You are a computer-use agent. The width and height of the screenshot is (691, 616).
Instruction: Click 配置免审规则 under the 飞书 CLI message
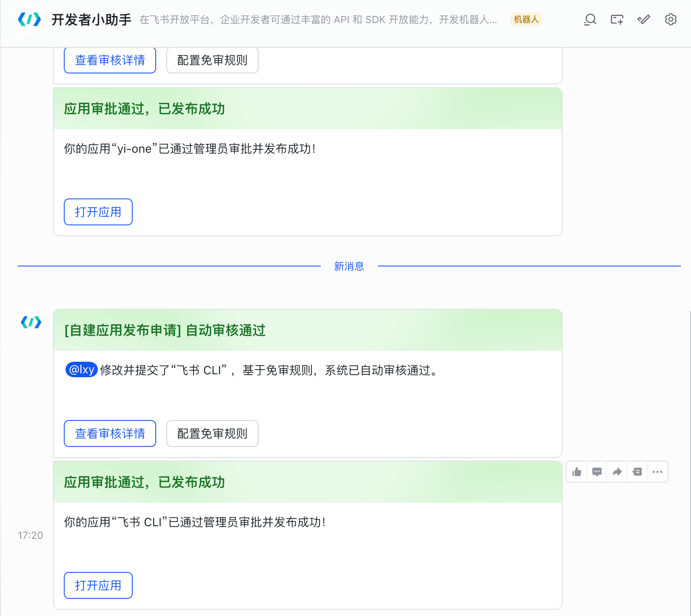[x=212, y=433]
